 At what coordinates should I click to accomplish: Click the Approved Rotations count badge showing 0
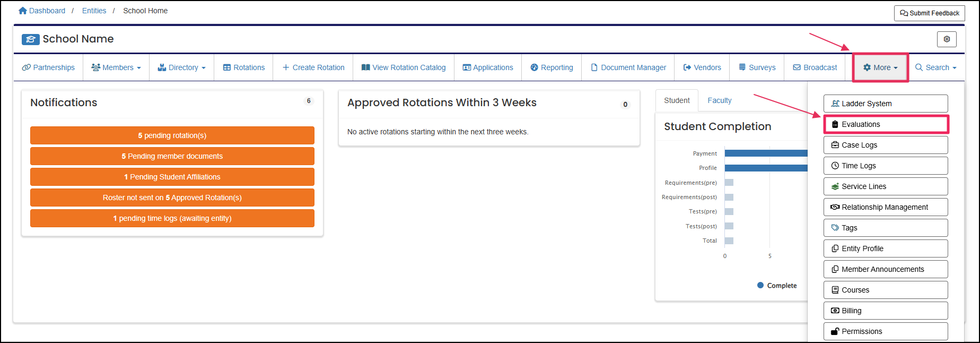click(x=625, y=105)
